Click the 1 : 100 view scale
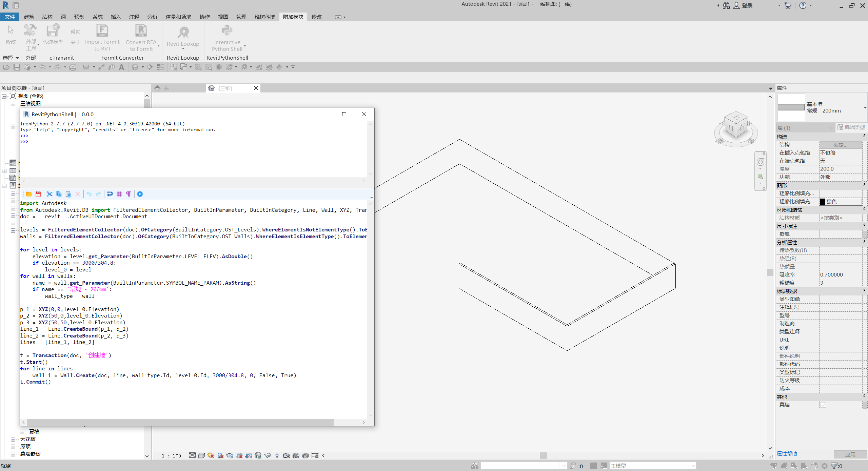868x471 pixels. pos(171,456)
